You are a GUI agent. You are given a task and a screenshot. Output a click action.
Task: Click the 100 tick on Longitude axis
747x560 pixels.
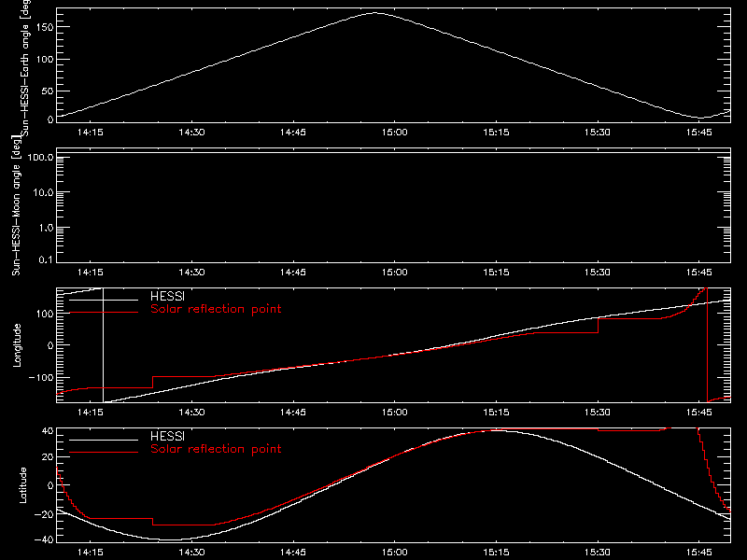[x=45, y=314]
